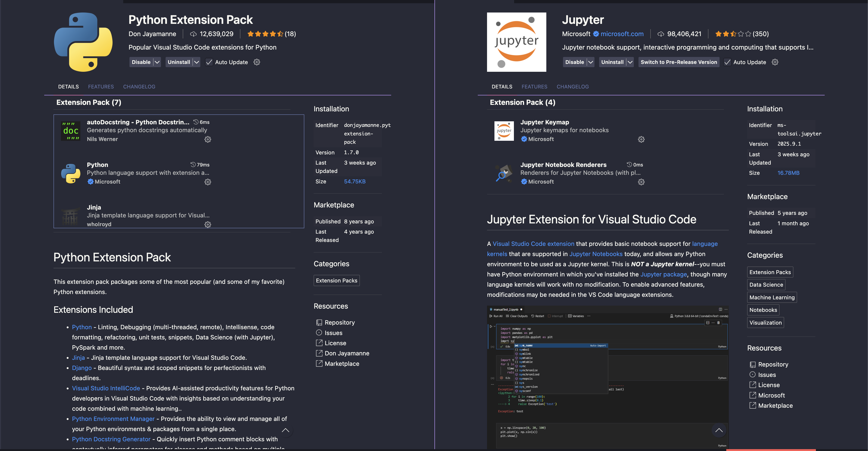
Task: Click the Visual Studio IntelliCode link
Action: tap(106, 388)
